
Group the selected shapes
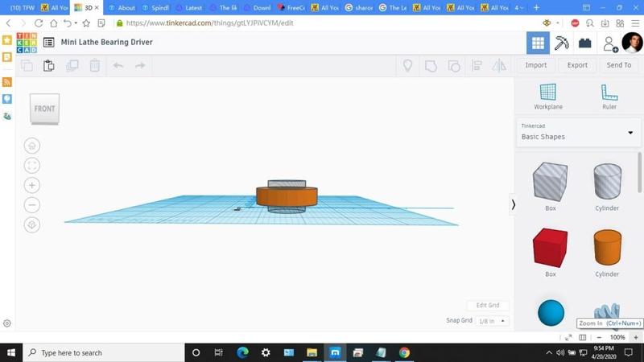coord(431,66)
